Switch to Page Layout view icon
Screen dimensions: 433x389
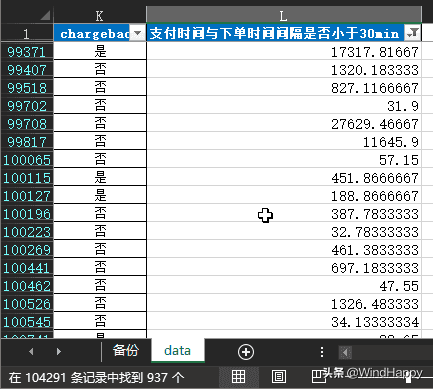[x=279, y=377]
